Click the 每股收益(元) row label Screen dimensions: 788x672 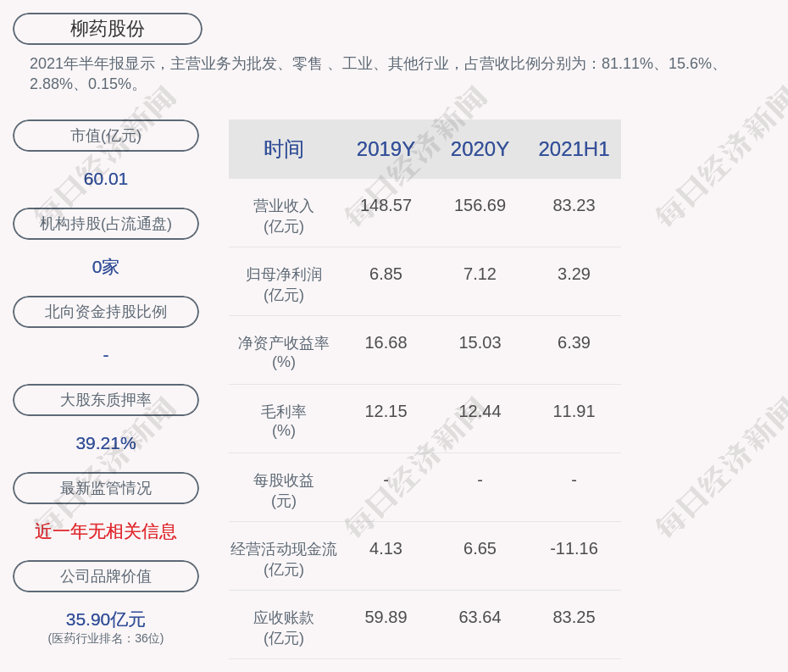pos(284,491)
